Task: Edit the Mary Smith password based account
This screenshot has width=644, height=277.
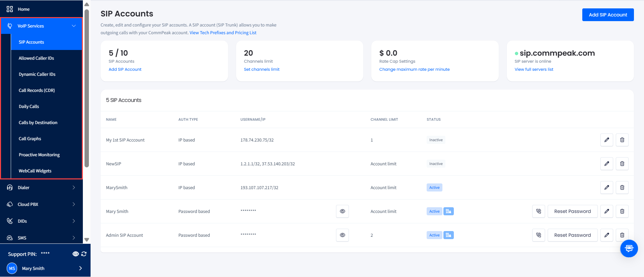Action: pos(607,211)
